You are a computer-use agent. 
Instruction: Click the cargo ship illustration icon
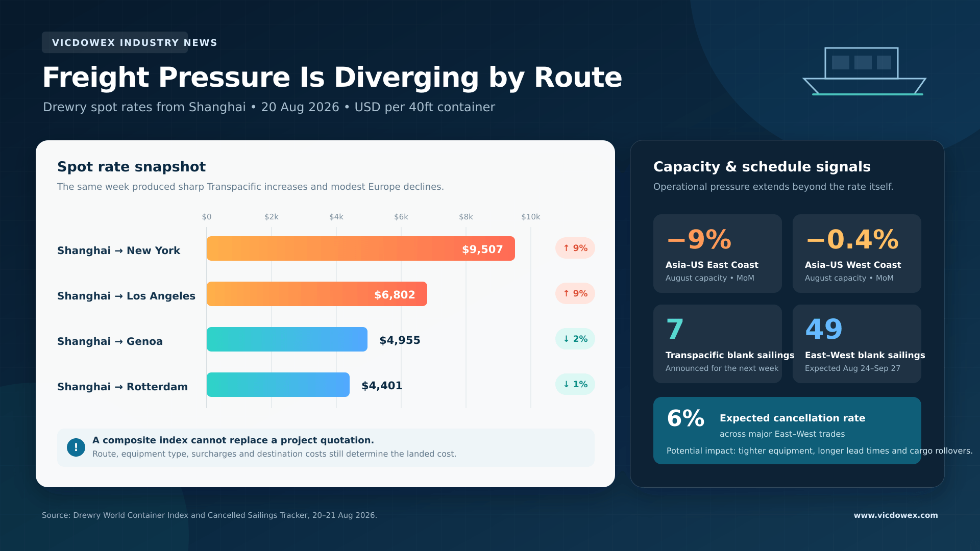[864, 71]
